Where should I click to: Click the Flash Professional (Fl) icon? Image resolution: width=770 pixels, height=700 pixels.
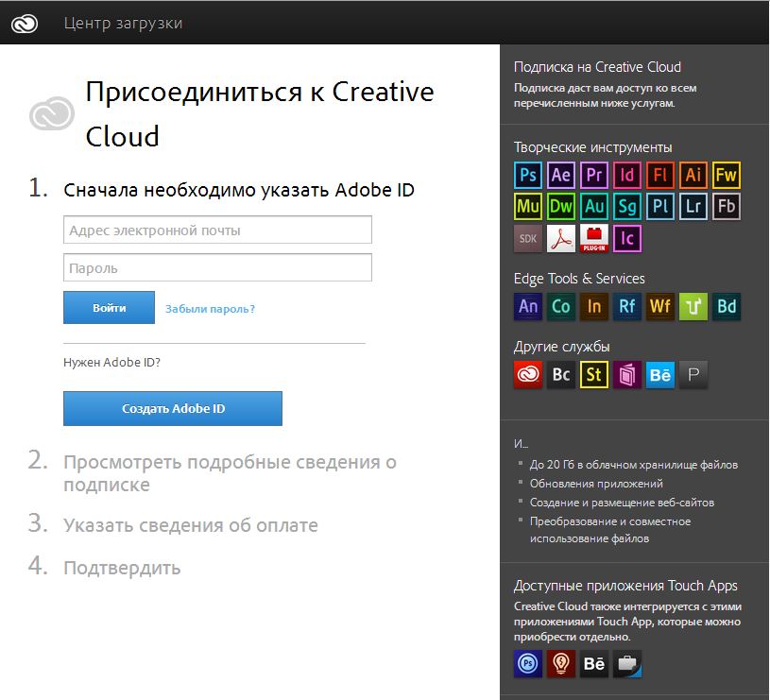[x=660, y=175]
